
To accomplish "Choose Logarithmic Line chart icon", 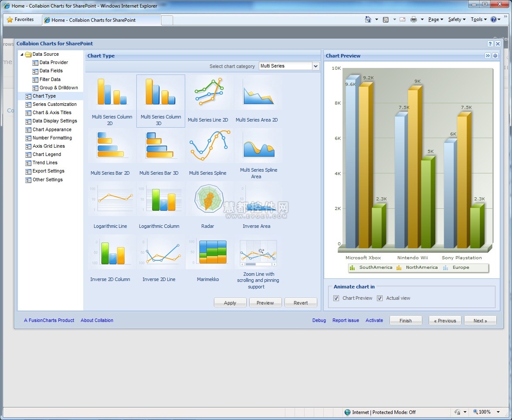I will (x=111, y=199).
